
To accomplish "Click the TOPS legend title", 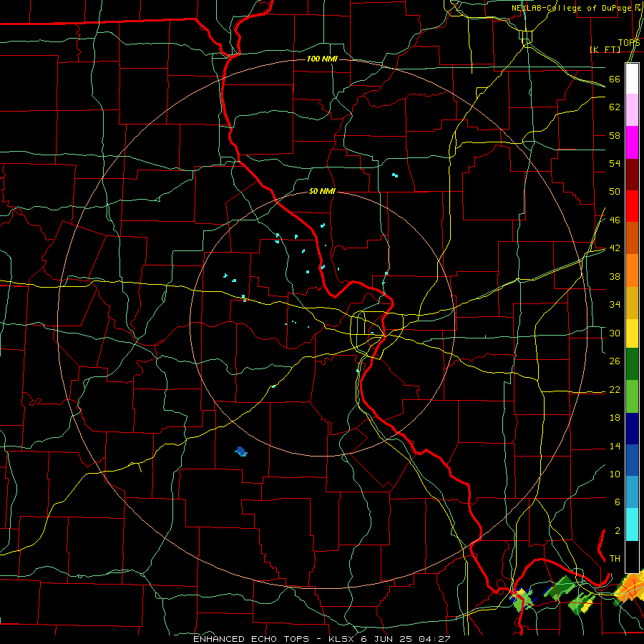I will tap(629, 43).
